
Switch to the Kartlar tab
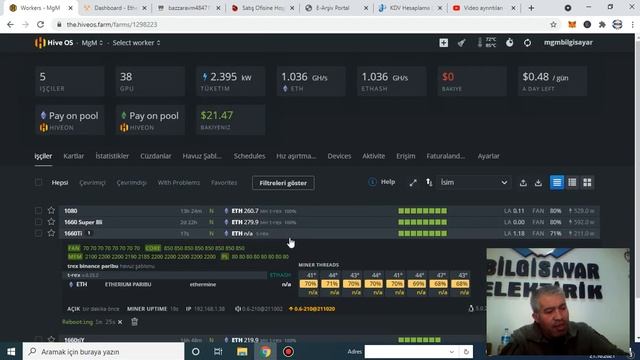[73, 156]
